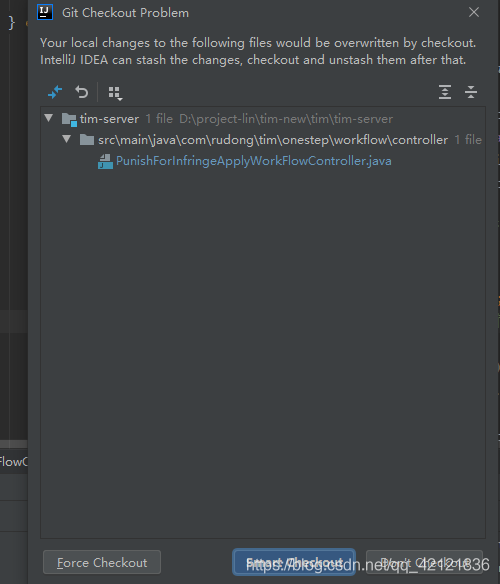Click the Don't Checkout button

tap(424, 562)
